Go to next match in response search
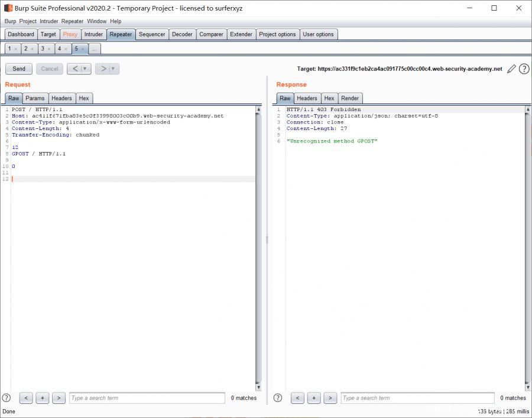 pos(330,398)
